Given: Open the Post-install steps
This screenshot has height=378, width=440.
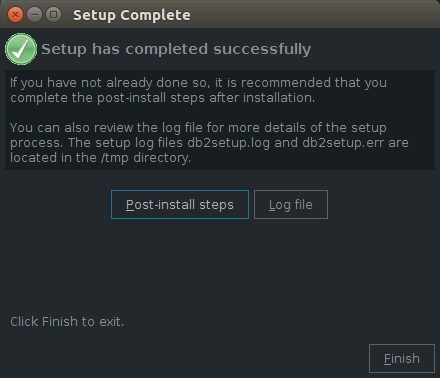Looking at the screenshot, I should pyautogui.click(x=180, y=205).
